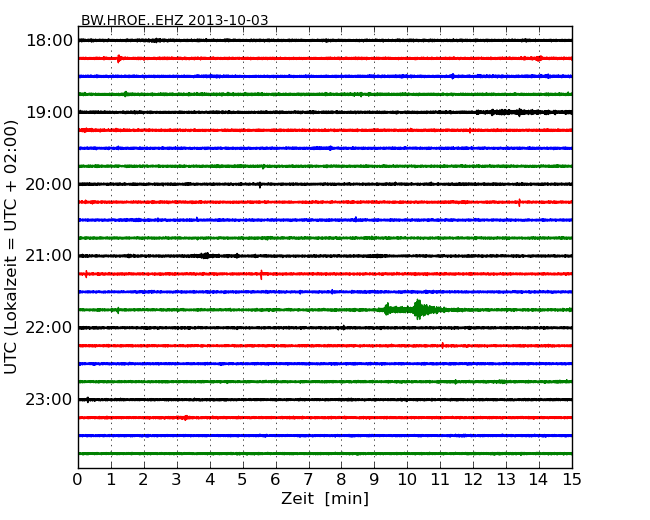
Task: Click the black signal burst on the 21:00 trace
Action: click(x=206, y=255)
